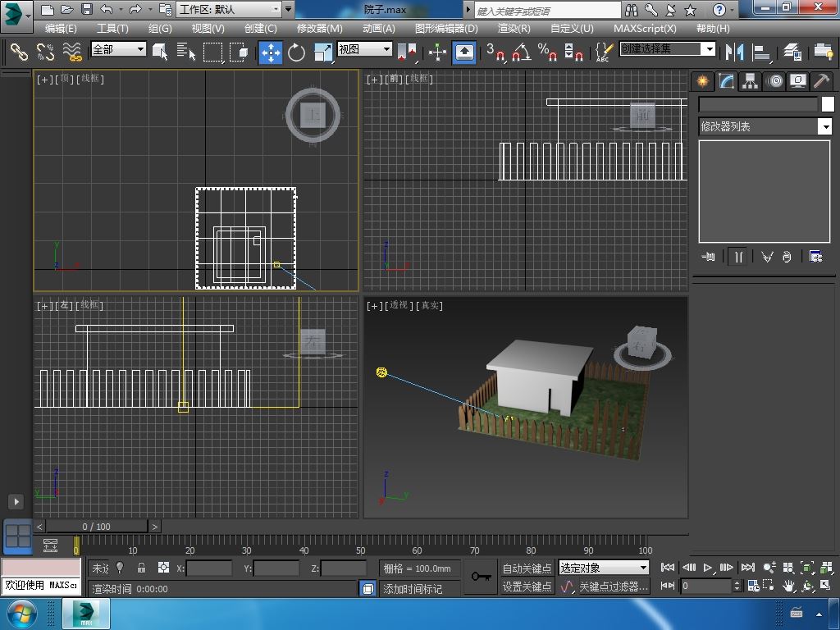Open the Mirror tool

[733, 52]
